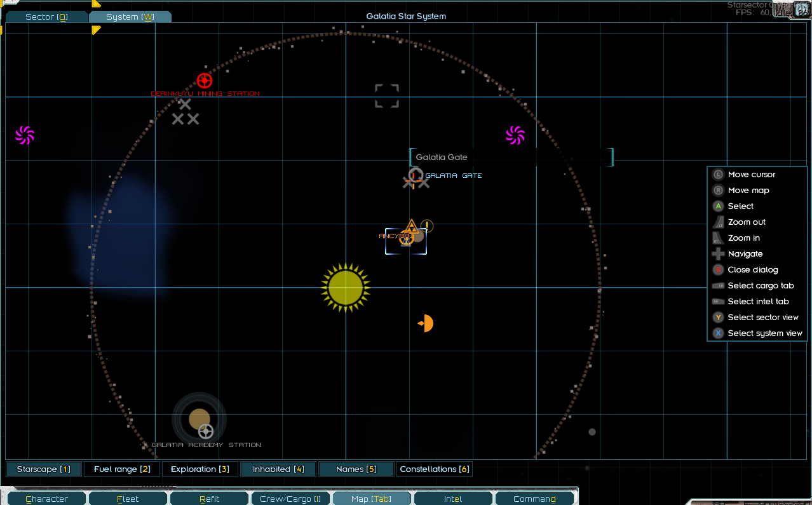Click the orange player fleet icon
The width and height of the screenshot is (812, 505).
coord(426,323)
